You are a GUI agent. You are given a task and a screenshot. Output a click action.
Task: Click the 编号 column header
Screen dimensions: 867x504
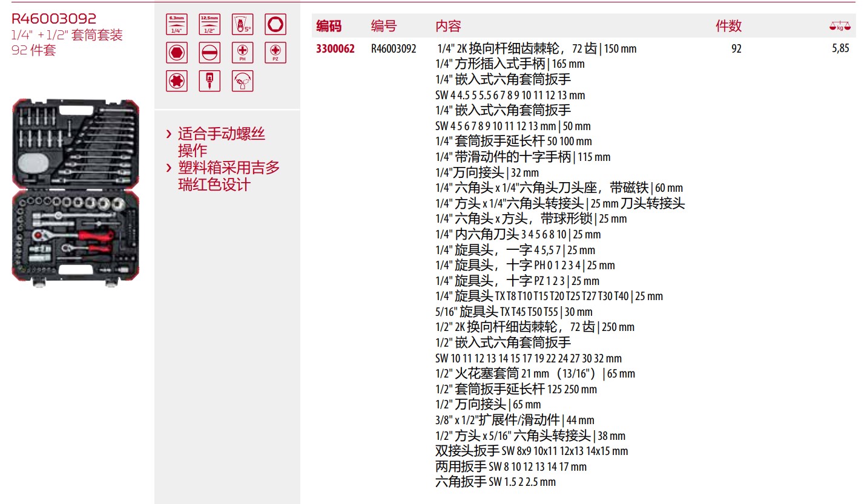pyautogui.click(x=383, y=26)
